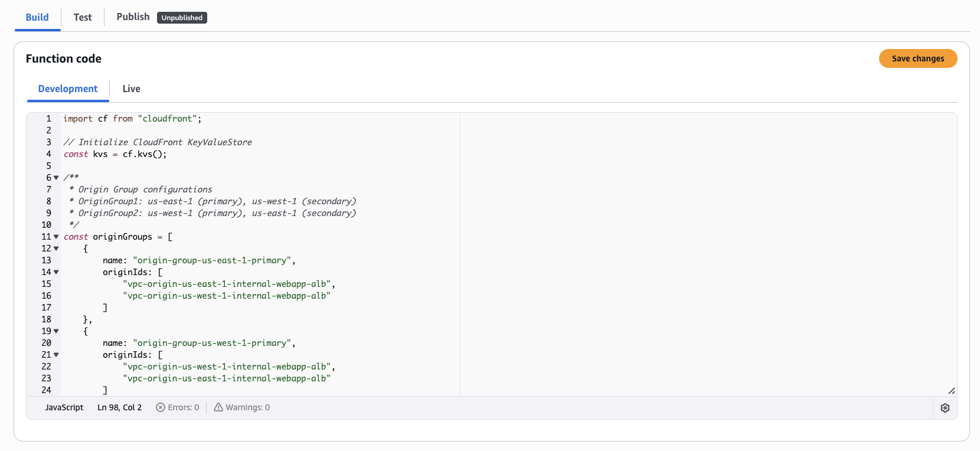Fold the originIds array at line 21
The image size is (980, 451).
coord(56,355)
